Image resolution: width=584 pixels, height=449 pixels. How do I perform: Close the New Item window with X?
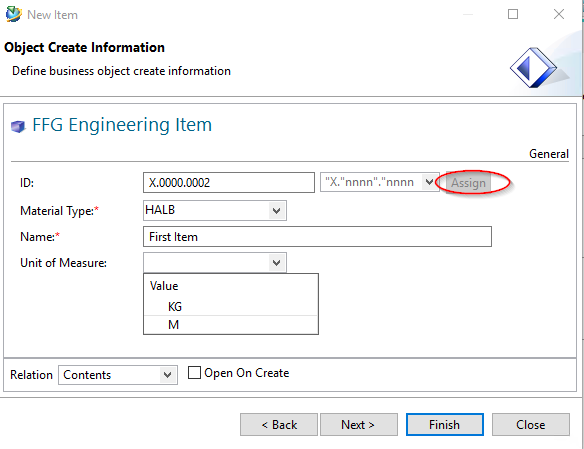coord(559,14)
